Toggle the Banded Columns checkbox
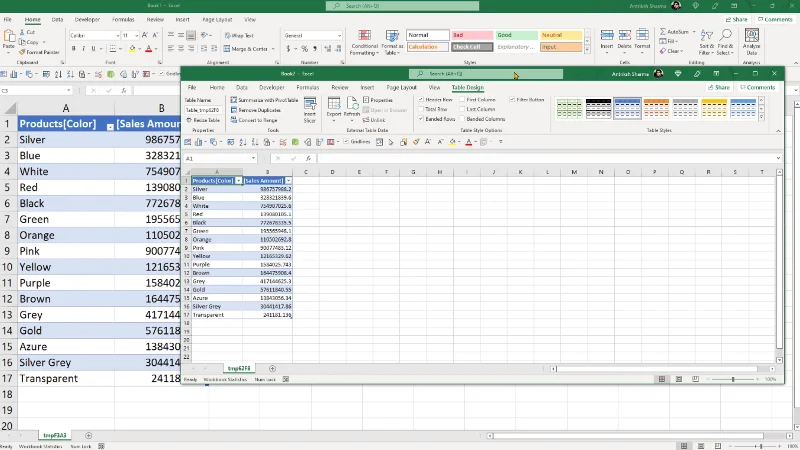Image resolution: width=800 pixels, height=450 pixels. pos(462,119)
